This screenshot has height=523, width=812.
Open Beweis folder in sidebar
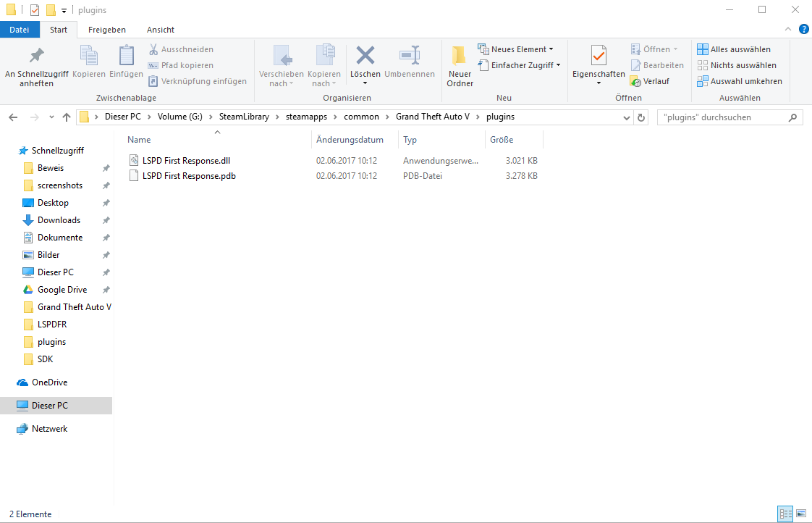[50, 168]
